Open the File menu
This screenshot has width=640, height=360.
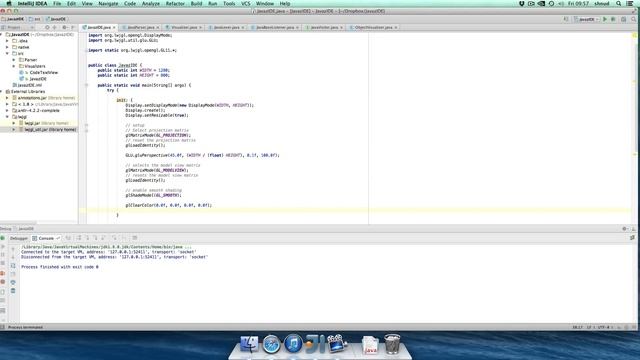[57, 4]
